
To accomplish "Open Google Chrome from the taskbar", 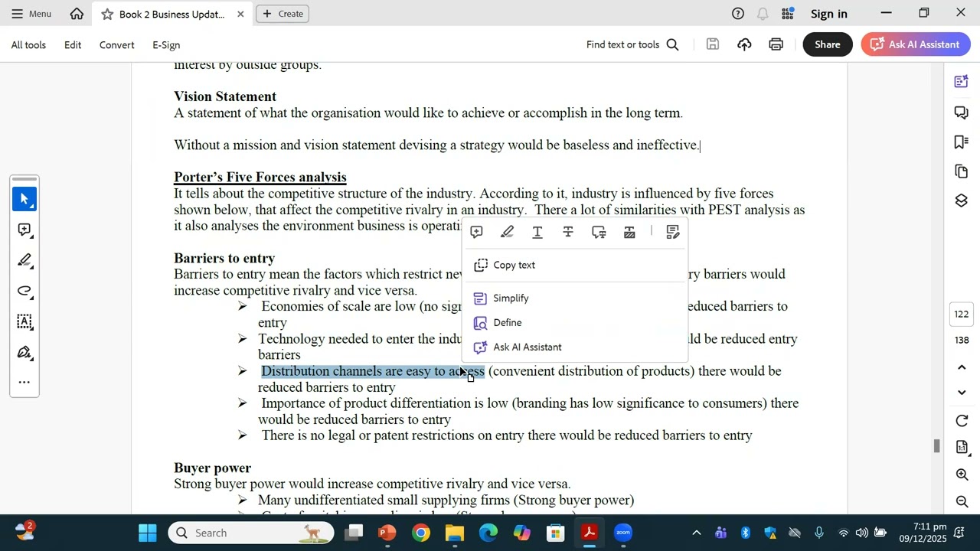I will click(421, 533).
